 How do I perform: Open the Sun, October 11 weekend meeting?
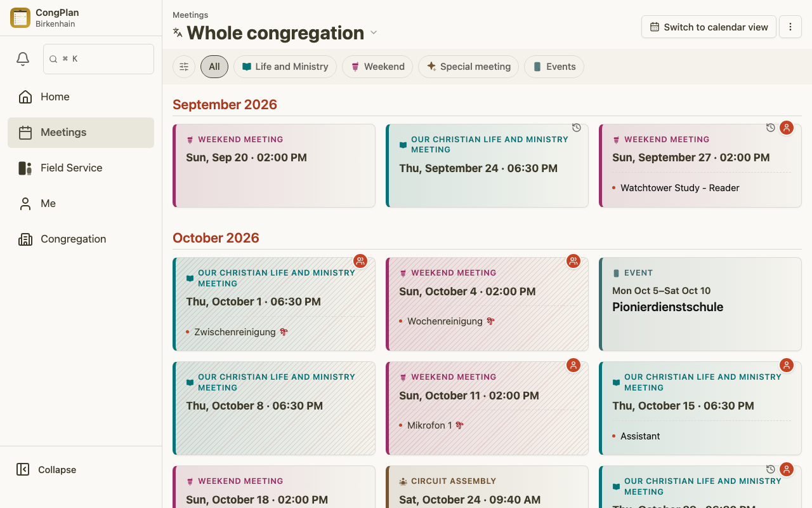(x=487, y=408)
